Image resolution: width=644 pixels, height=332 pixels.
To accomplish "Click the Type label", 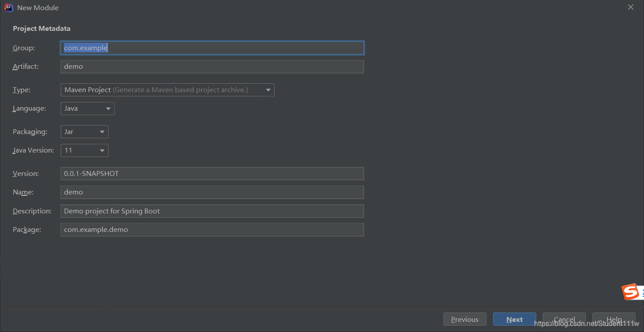I will pos(22,90).
